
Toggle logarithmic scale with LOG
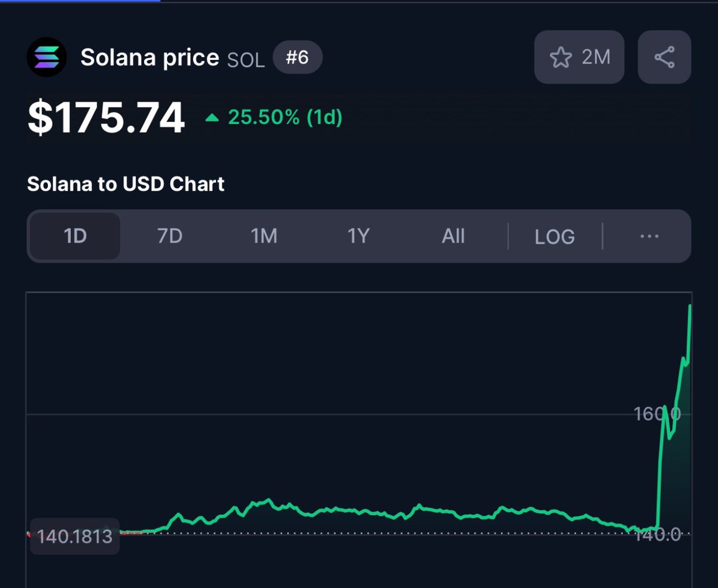pos(554,236)
